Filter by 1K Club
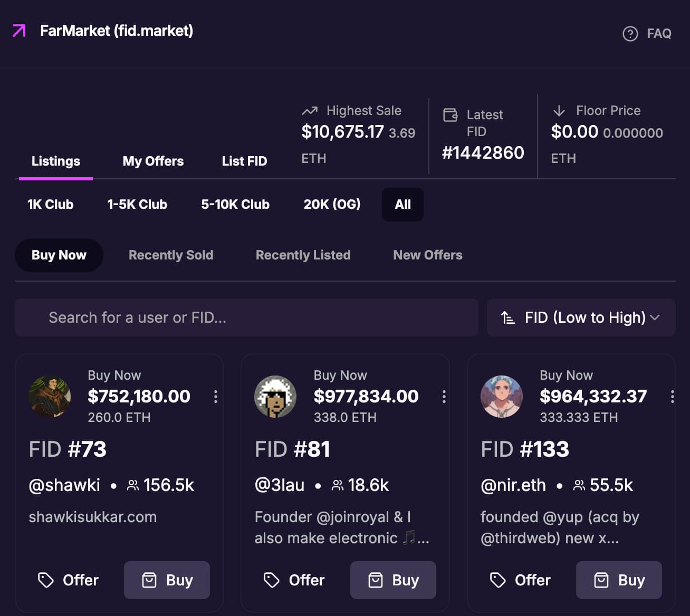Image resolution: width=690 pixels, height=616 pixels. pyautogui.click(x=51, y=205)
